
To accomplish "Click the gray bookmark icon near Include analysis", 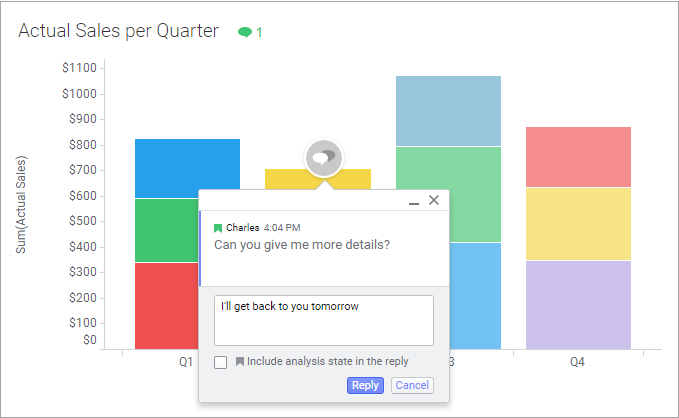I will pyautogui.click(x=240, y=362).
